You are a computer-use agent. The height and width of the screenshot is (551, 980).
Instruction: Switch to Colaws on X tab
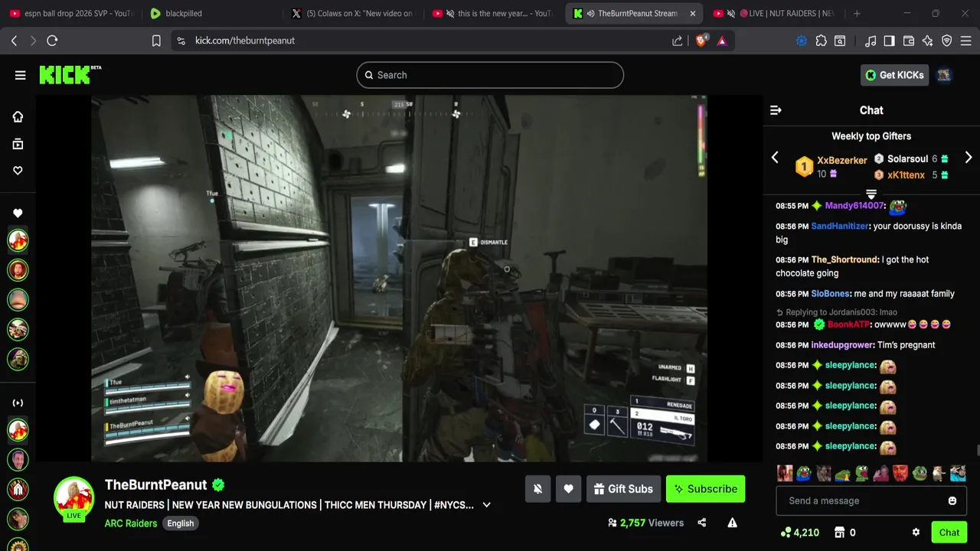(352, 13)
